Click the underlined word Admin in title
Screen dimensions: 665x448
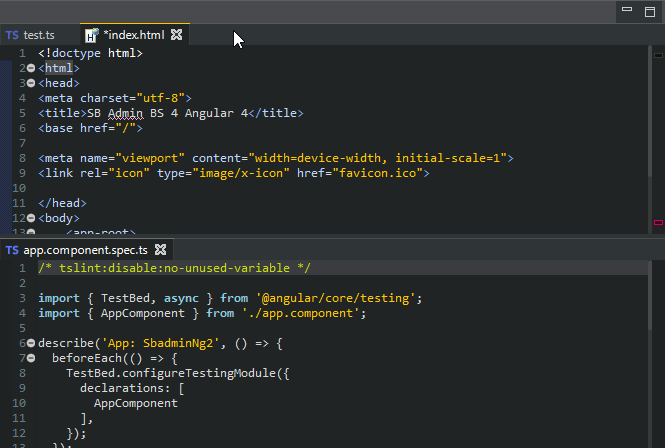125,113
